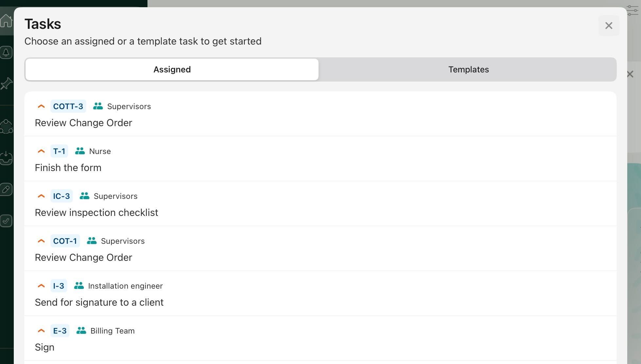Open the notifications bell in sidebar

point(6,52)
